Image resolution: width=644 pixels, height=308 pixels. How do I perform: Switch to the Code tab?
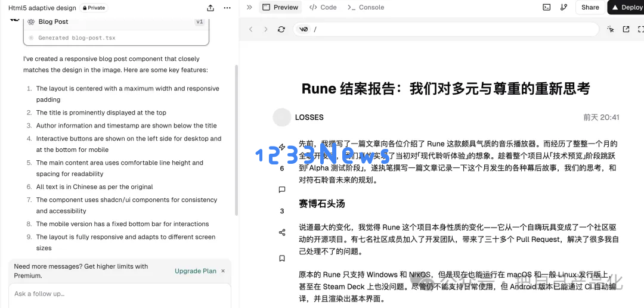[x=323, y=7]
